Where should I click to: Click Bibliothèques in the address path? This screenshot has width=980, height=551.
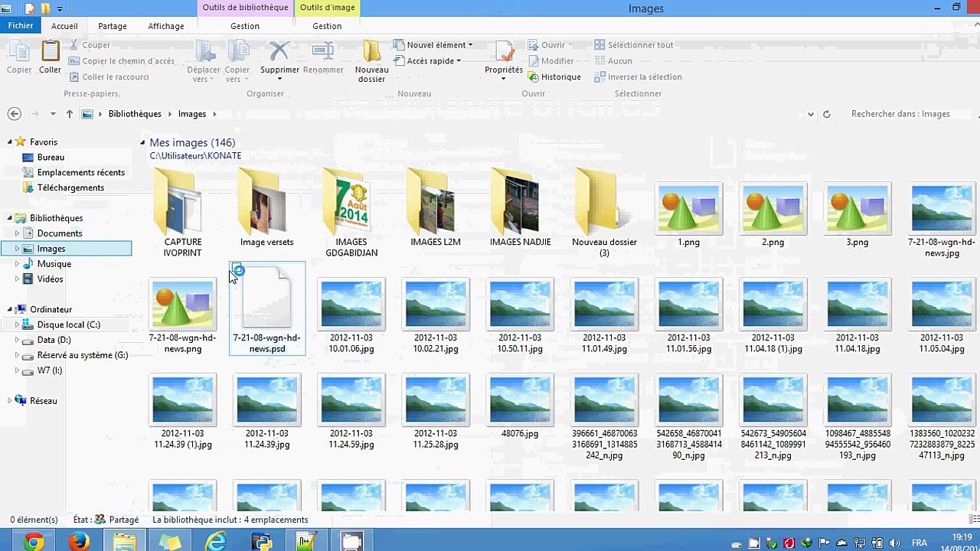click(x=135, y=114)
